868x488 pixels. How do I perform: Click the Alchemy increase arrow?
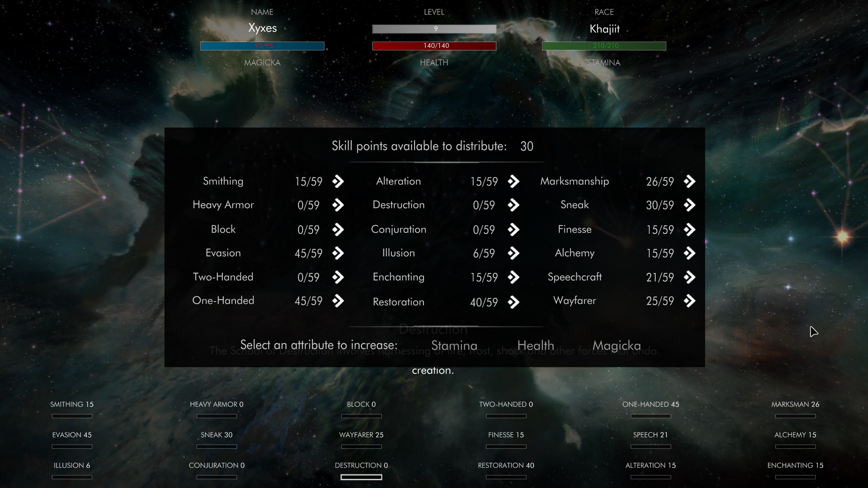(x=690, y=253)
